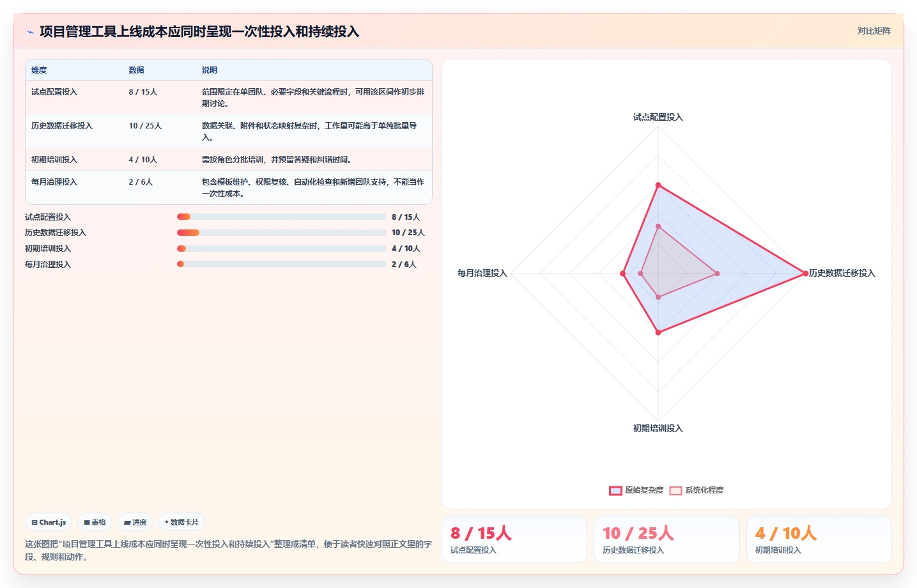Click radar axis label 试点配置投入
This screenshot has width=917, height=588.
[658, 118]
